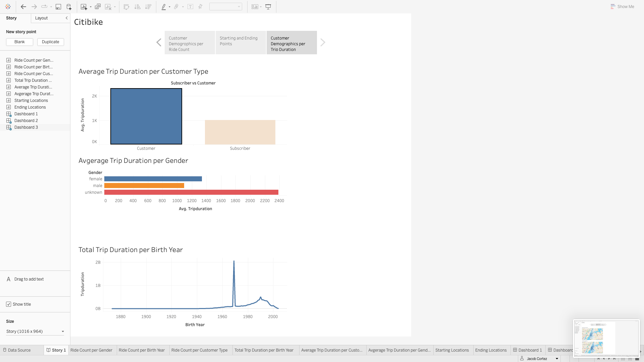644x362 pixels.
Task: Click the map preview thumbnail at bottom right
Action: click(x=606, y=339)
